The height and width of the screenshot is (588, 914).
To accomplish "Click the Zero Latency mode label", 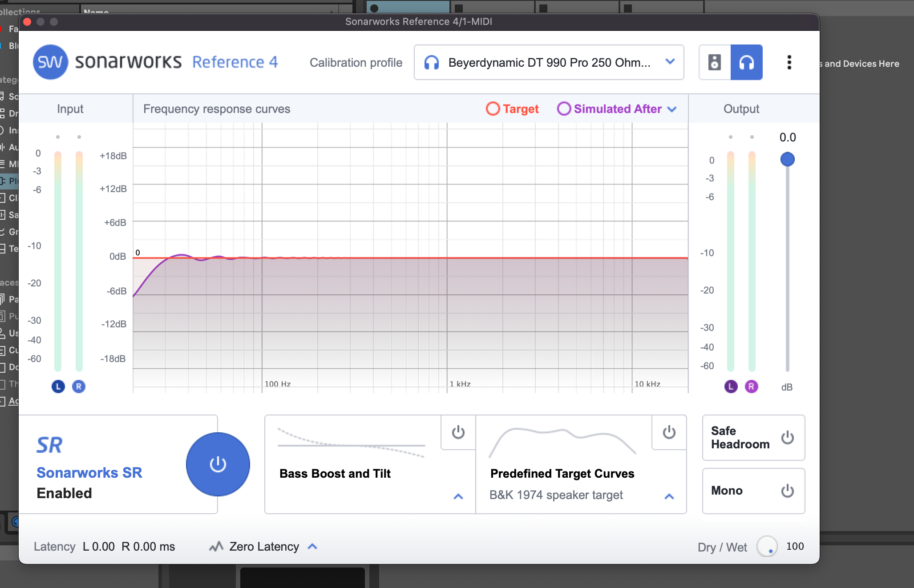I will pos(264,547).
